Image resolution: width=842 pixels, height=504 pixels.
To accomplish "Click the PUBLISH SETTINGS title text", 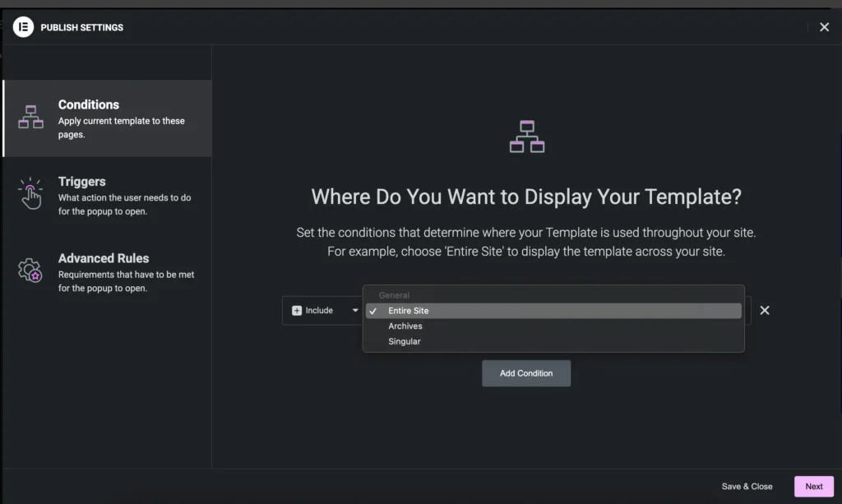I will [x=81, y=27].
